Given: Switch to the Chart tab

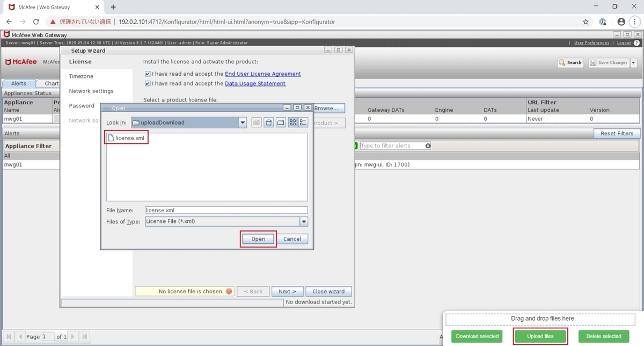Looking at the screenshot, I should [x=52, y=83].
